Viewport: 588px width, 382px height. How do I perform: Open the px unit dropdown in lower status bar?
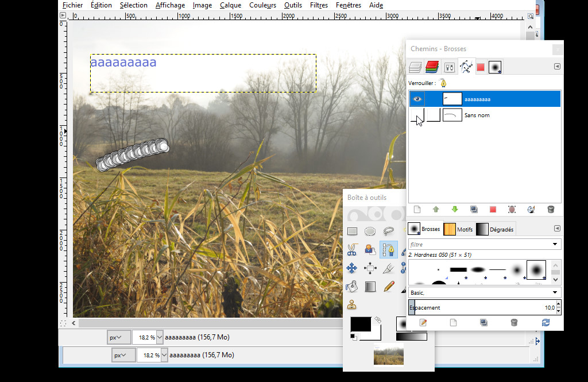pos(123,355)
